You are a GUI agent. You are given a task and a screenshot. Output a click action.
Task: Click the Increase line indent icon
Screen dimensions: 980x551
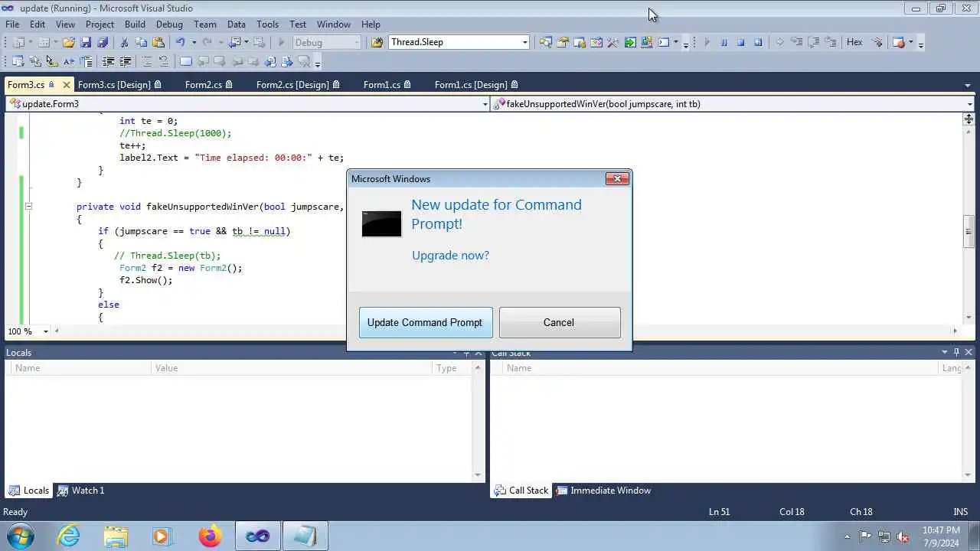pyautogui.click(x=125, y=62)
